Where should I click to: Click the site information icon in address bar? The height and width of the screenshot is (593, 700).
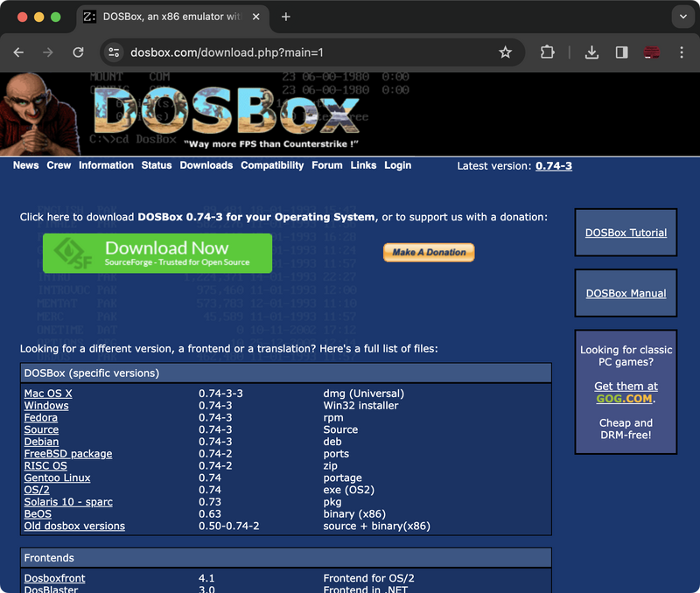114,52
